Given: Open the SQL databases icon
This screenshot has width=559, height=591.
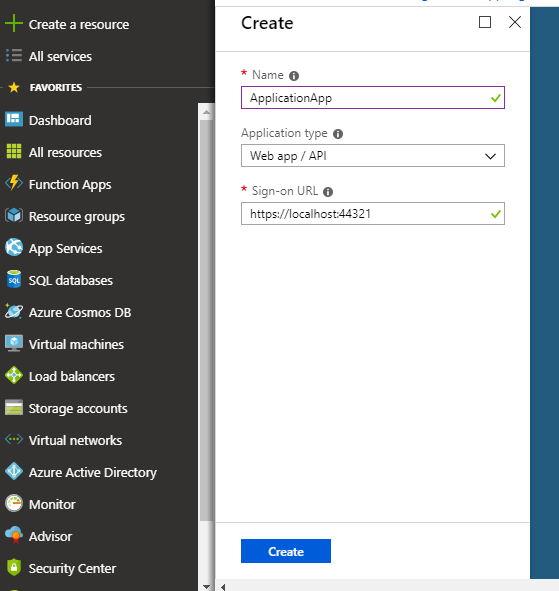Looking at the screenshot, I should [14, 279].
